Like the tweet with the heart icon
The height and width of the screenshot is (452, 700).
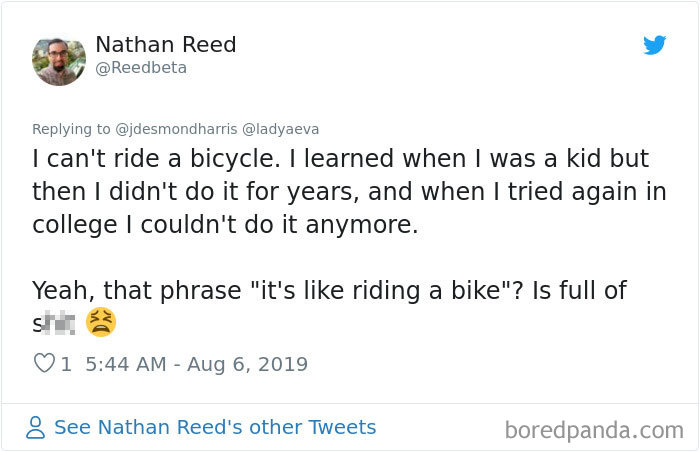[43, 364]
